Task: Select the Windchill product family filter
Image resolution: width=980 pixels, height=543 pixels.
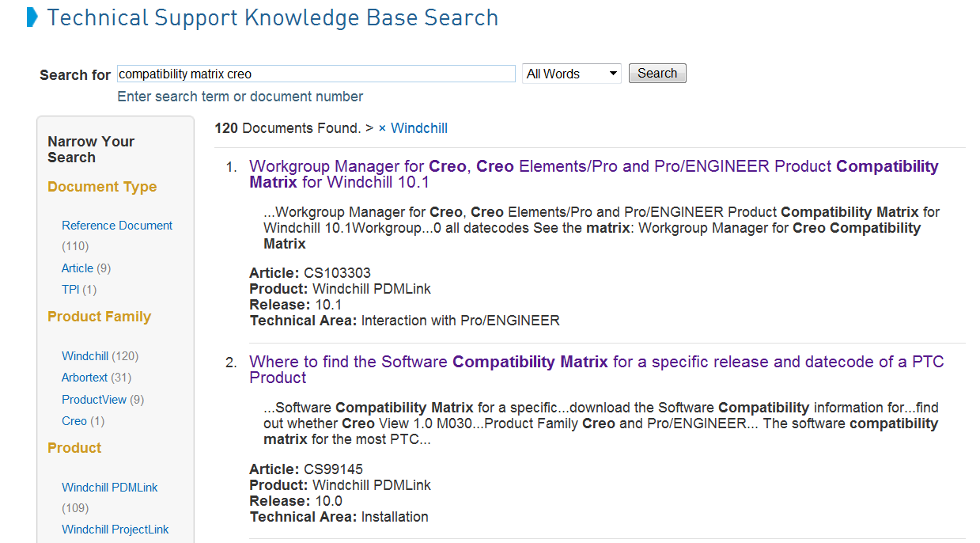Action: click(x=84, y=355)
